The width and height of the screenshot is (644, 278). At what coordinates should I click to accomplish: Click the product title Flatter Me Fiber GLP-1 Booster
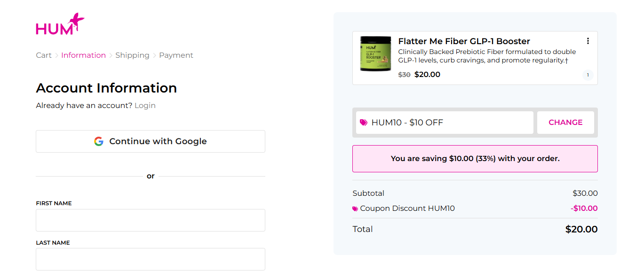464,41
